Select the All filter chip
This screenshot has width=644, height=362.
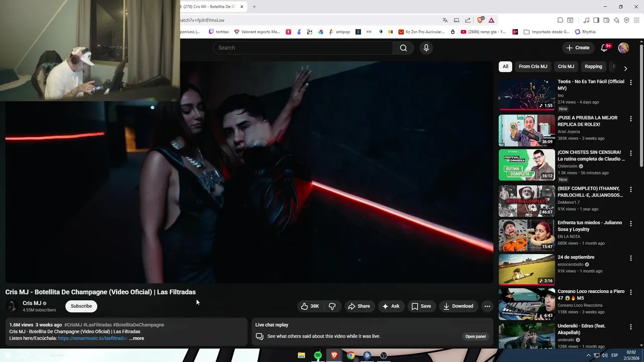(x=505, y=66)
